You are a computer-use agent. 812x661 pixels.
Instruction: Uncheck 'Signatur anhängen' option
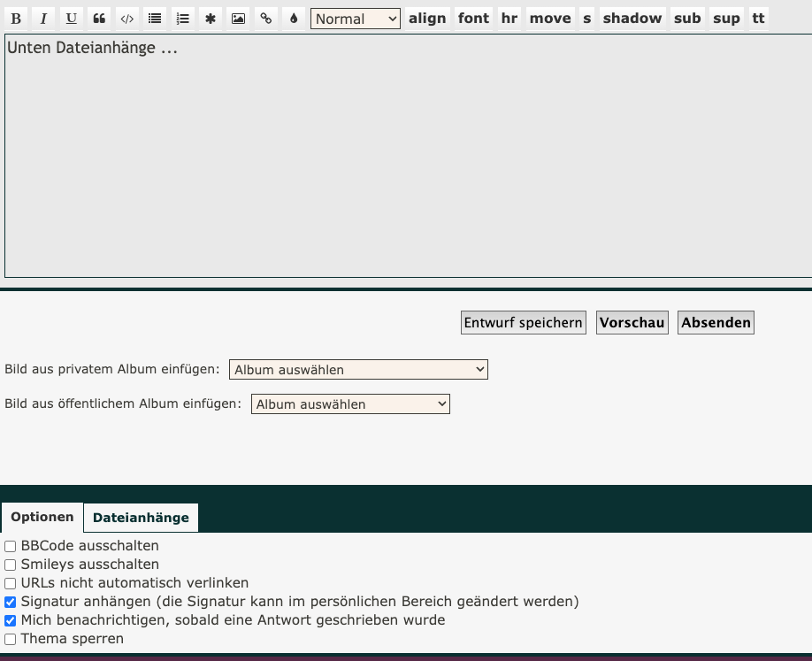point(11,602)
